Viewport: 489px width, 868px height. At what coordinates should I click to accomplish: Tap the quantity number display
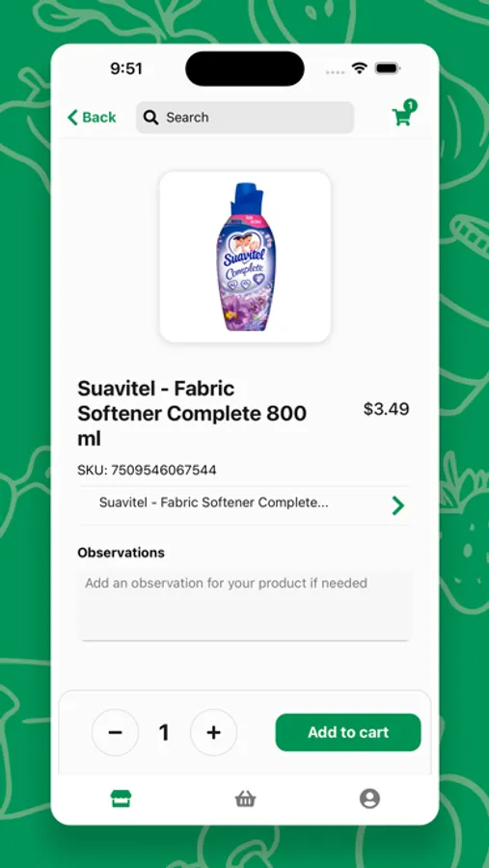pos(164,732)
